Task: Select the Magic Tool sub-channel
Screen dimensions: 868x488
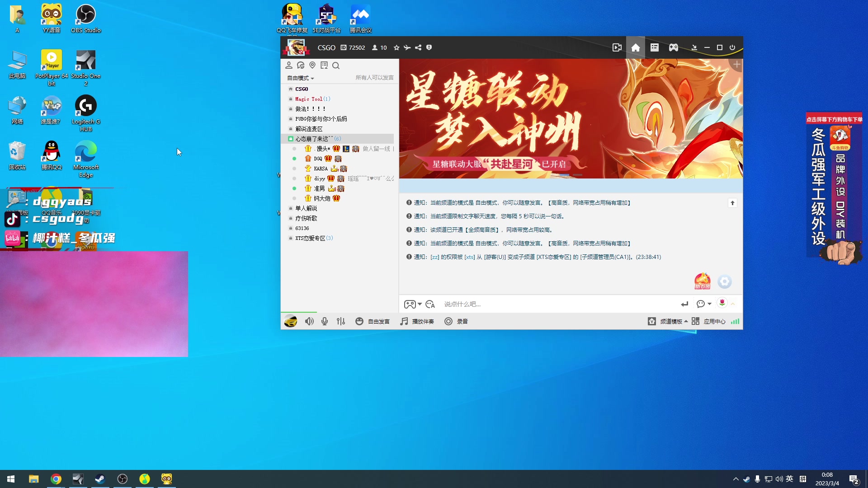Action: tap(312, 99)
